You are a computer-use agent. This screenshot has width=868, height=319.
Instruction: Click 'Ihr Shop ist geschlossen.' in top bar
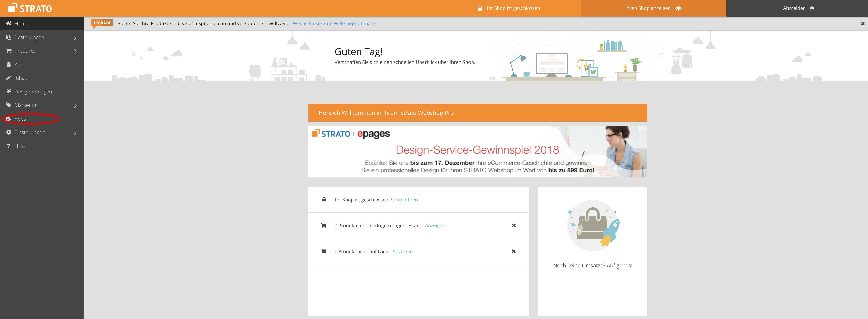pyautogui.click(x=514, y=8)
